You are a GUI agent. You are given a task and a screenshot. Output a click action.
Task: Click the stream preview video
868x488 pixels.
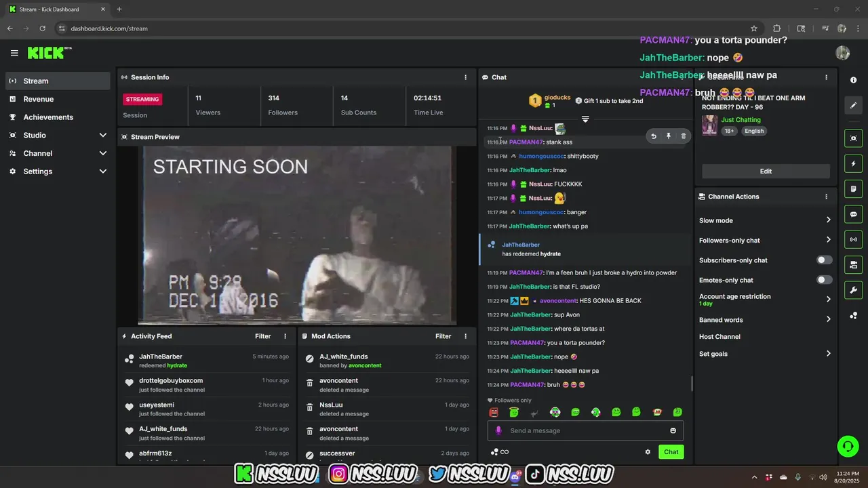[x=297, y=235]
